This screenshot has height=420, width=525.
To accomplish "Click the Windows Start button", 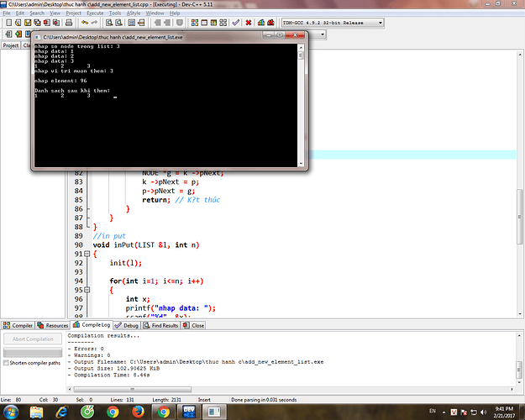I will point(10,412).
